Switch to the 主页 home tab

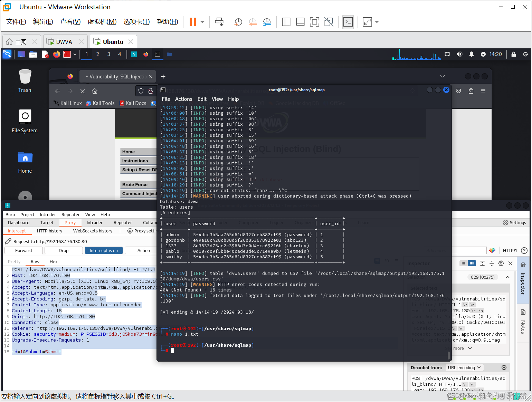point(21,42)
